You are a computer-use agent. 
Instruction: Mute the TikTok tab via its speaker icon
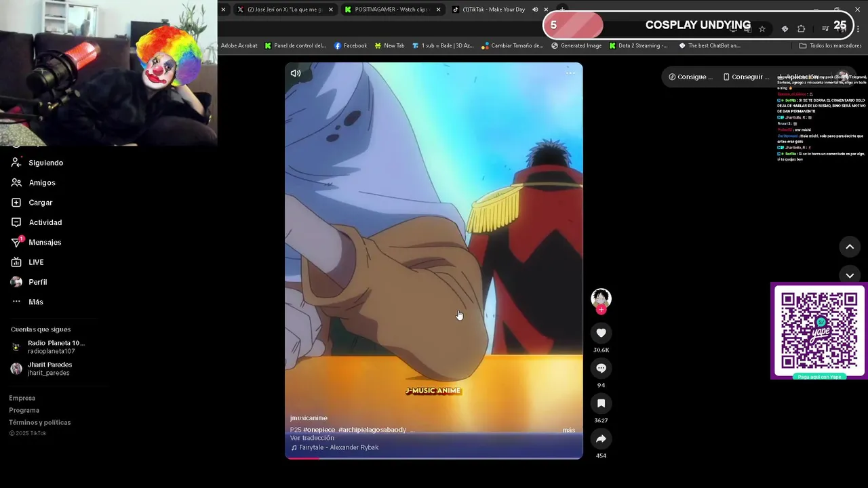(535, 9)
